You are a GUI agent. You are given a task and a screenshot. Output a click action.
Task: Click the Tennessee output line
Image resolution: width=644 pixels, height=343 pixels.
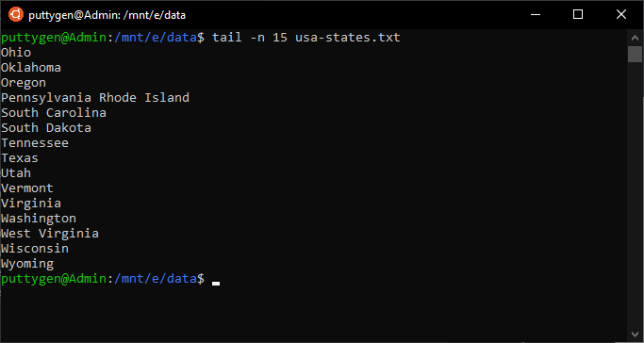point(35,143)
